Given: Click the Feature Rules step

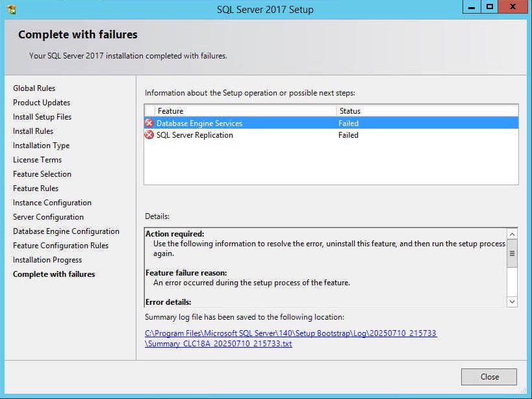Looking at the screenshot, I should click(x=36, y=188).
